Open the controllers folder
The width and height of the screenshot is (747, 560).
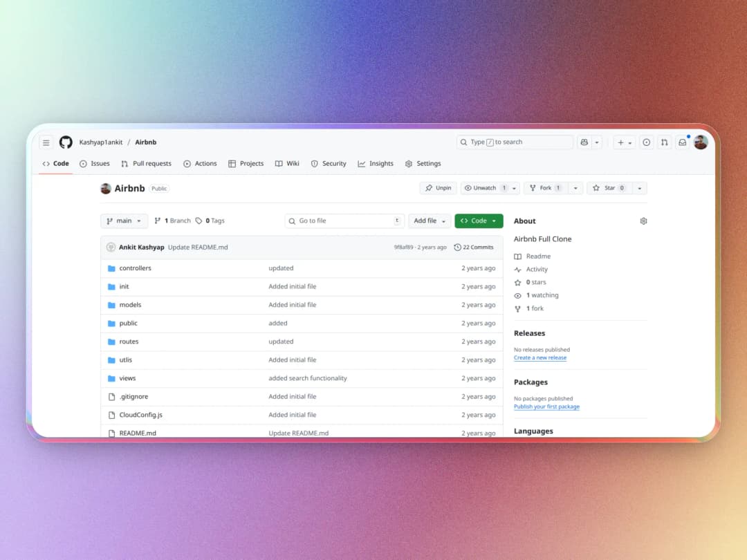pos(135,268)
